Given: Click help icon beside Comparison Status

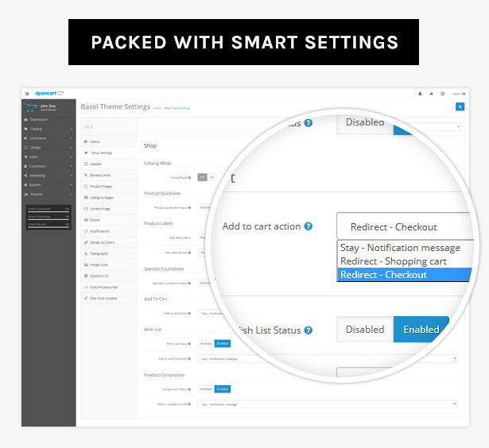Looking at the screenshot, I should pyautogui.click(x=189, y=389).
